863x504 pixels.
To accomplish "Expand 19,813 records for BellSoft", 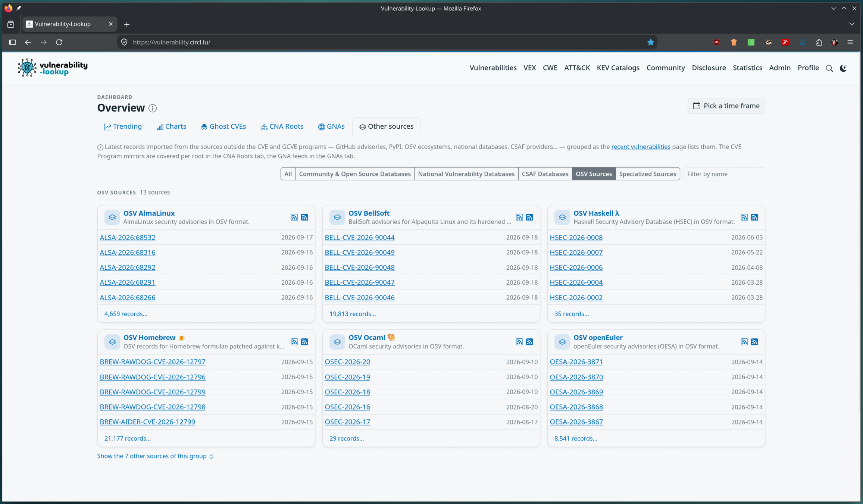I will (353, 314).
